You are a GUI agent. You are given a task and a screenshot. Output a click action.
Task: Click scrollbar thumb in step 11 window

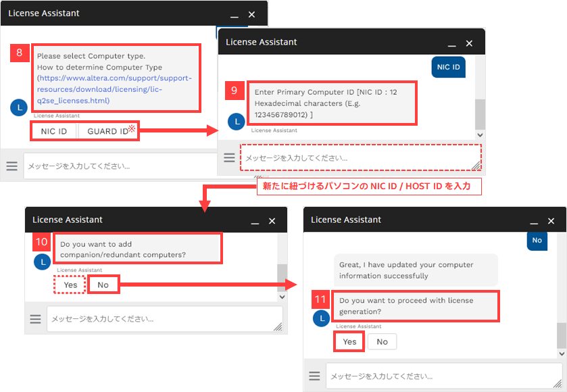[x=562, y=336]
